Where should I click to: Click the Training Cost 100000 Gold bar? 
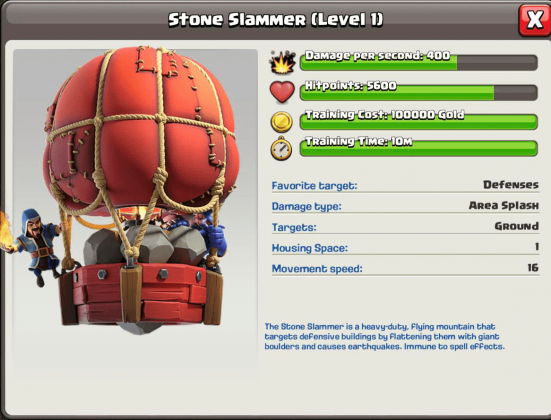pos(419,122)
